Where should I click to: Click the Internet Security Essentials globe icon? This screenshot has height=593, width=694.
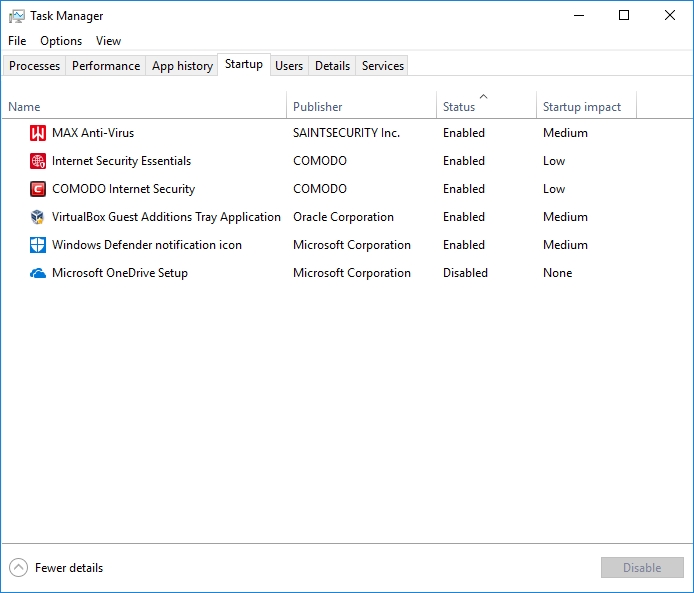coord(38,161)
